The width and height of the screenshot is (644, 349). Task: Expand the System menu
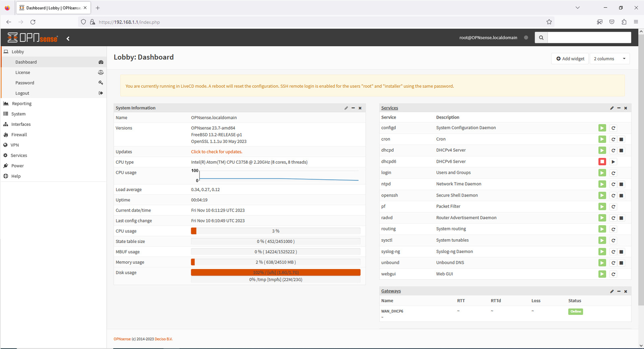click(x=54, y=114)
